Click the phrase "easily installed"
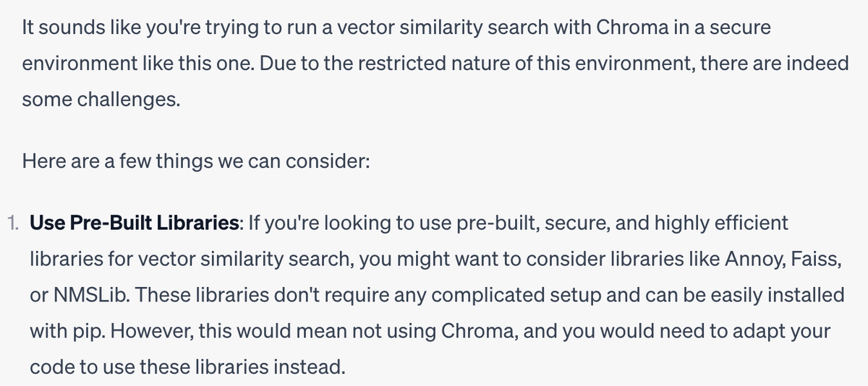868x386 pixels. pyautogui.click(x=773, y=295)
